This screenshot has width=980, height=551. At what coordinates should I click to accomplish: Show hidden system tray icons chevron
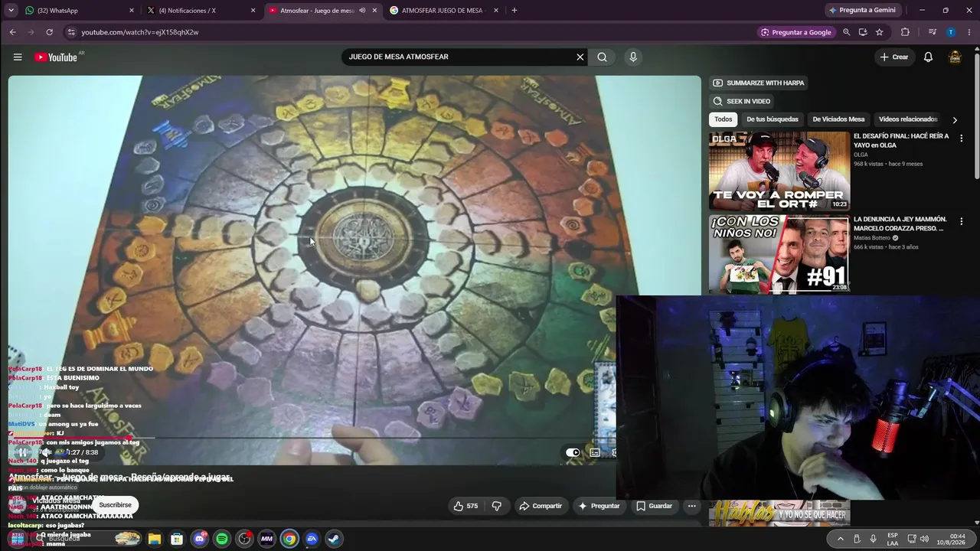point(840,539)
